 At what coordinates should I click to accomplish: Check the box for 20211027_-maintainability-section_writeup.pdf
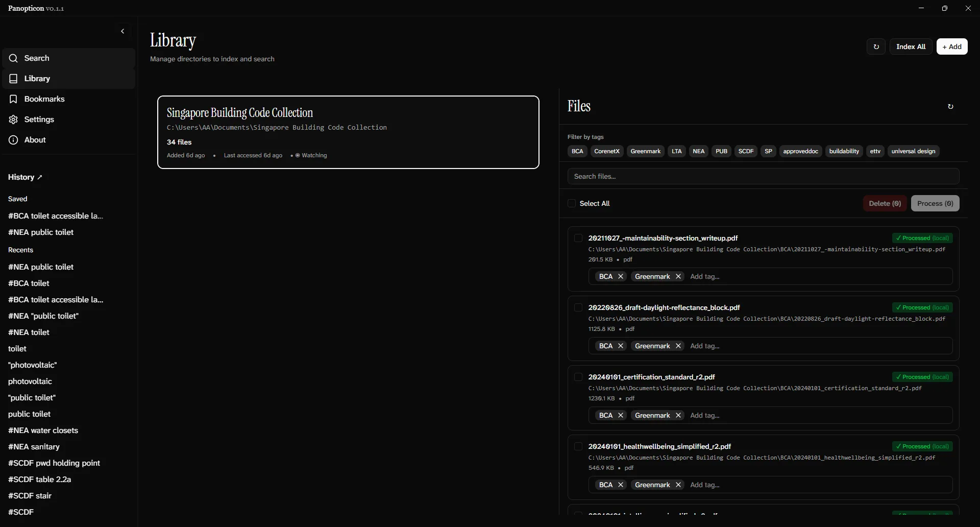(x=578, y=238)
